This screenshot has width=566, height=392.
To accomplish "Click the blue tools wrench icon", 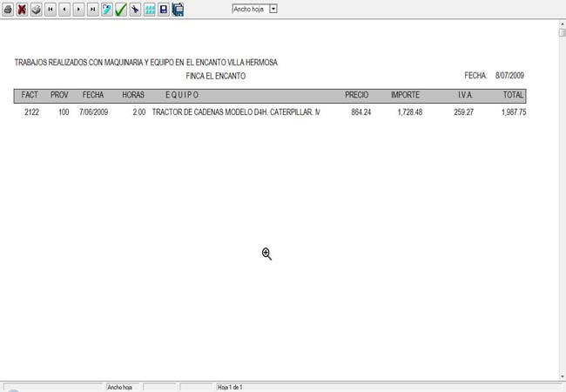I will (x=135, y=10).
